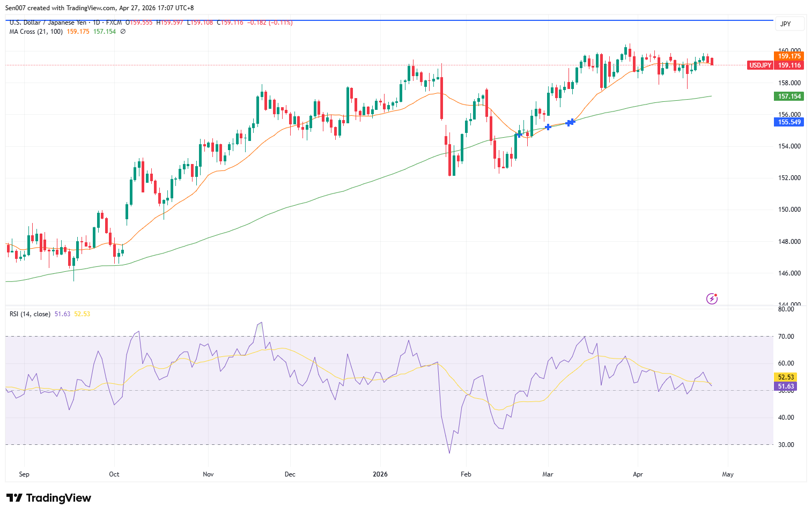Expand the FXCM exchange label options
Image resolution: width=812 pixels, height=514 pixels.
(113, 23)
